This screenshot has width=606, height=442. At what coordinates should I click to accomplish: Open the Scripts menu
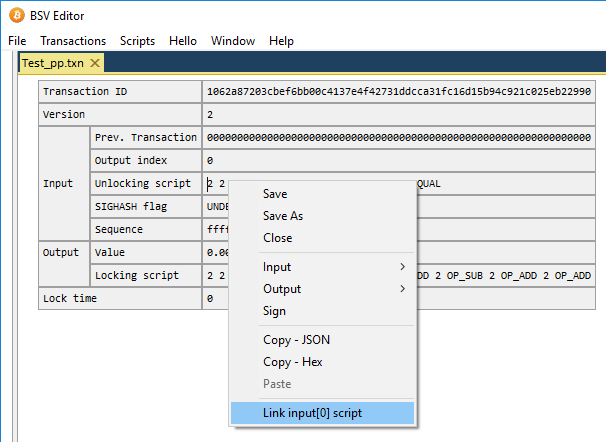(137, 41)
